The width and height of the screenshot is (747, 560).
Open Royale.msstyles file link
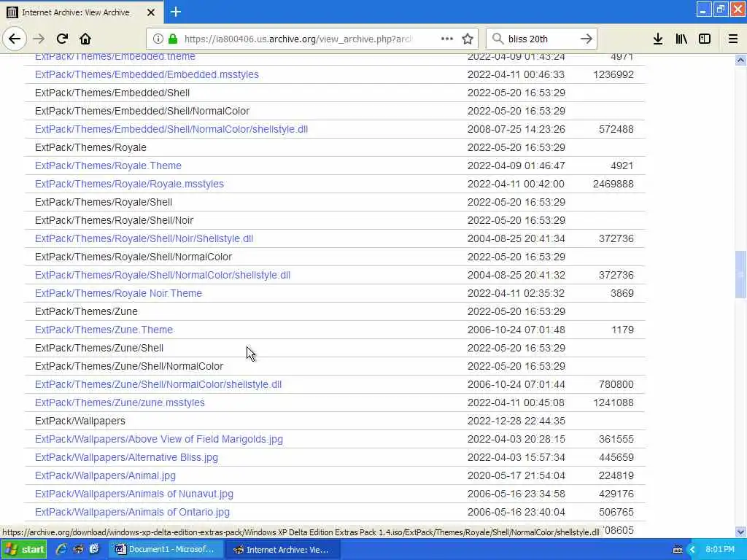point(129,184)
